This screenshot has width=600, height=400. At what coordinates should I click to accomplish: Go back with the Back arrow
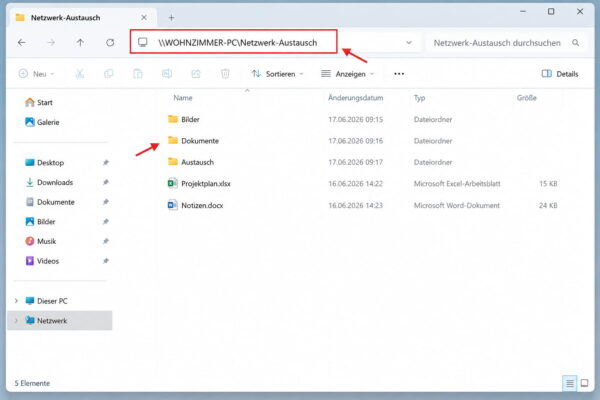coord(22,42)
